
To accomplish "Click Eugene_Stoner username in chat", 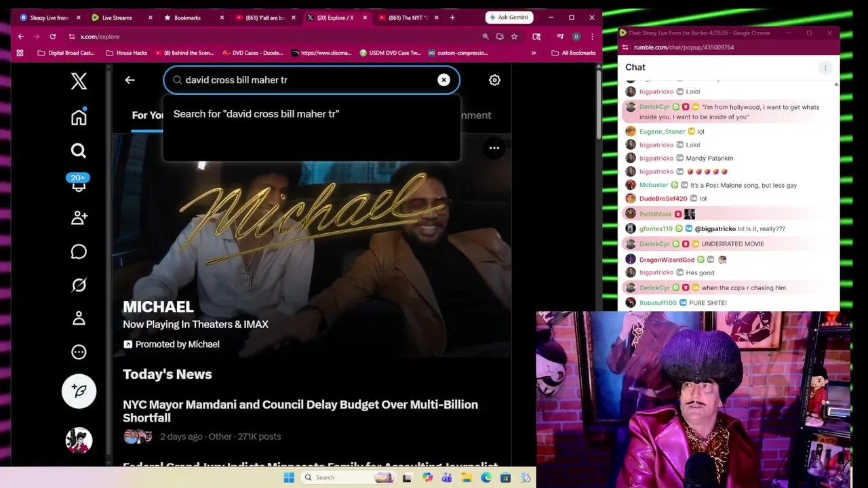I will (x=663, y=131).
